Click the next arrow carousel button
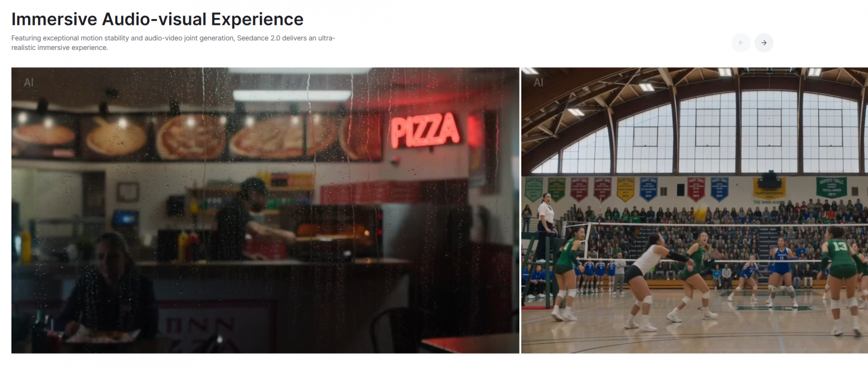Image resolution: width=868 pixels, height=371 pixels. pos(764,42)
